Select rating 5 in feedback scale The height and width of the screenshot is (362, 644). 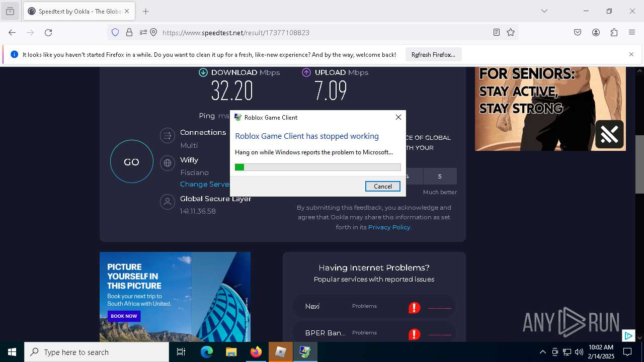[440, 176]
